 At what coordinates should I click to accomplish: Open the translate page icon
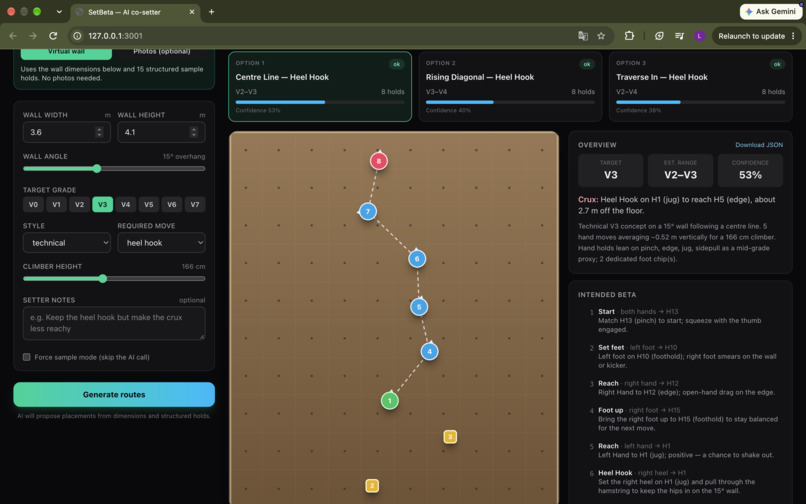click(582, 35)
